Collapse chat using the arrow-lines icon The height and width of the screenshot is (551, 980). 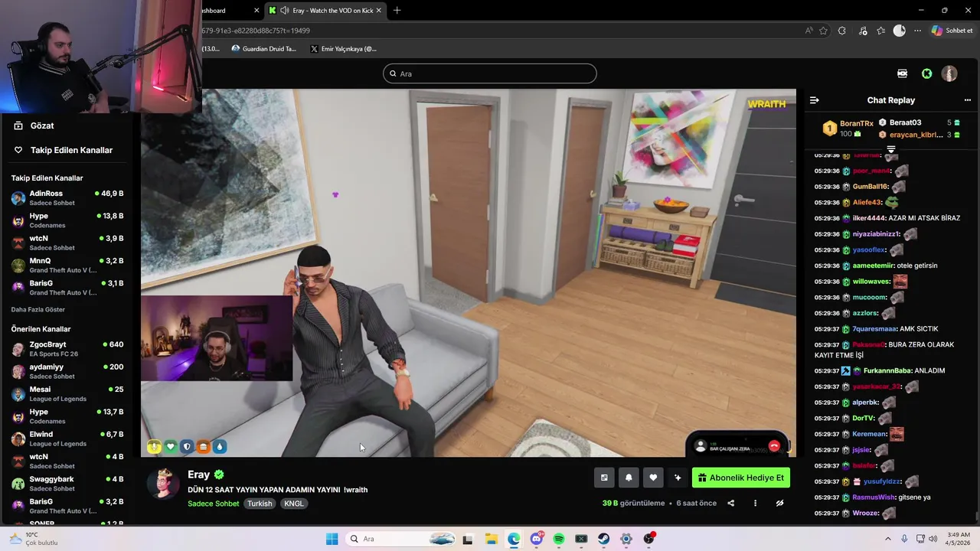pos(815,100)
